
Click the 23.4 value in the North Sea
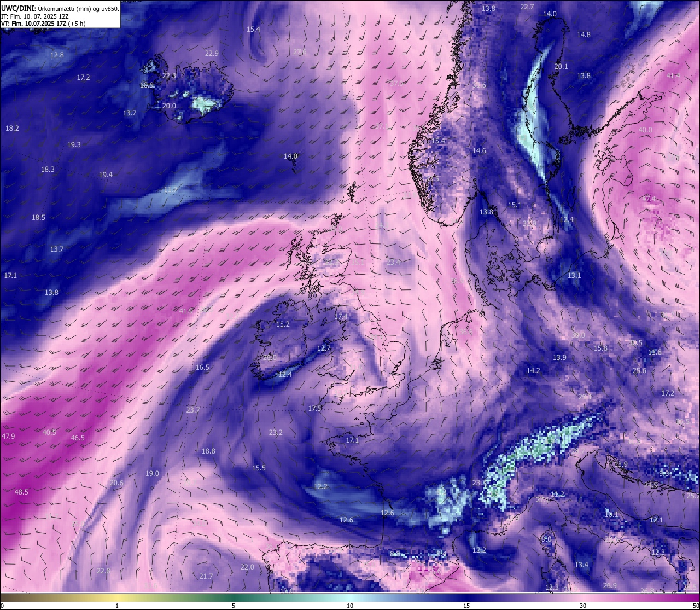(393, 263)
